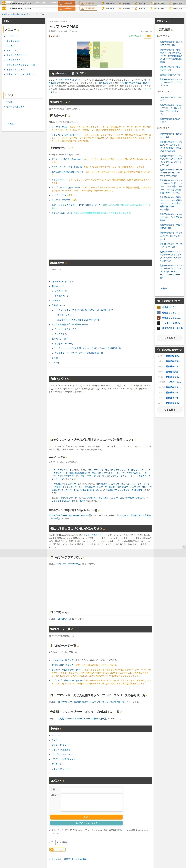Open 「ロッコちゃん」 link under ロッコちゃん heading
The height and width of the screenshot is (868, 186).
point(63,619)
